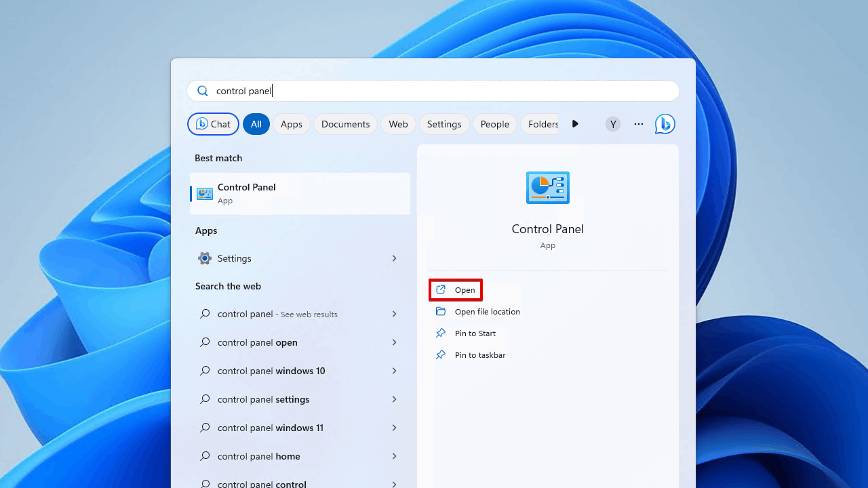Click the Y user account avatar
The width and height of the screenshot is (868, 488).
coord(612,124)
